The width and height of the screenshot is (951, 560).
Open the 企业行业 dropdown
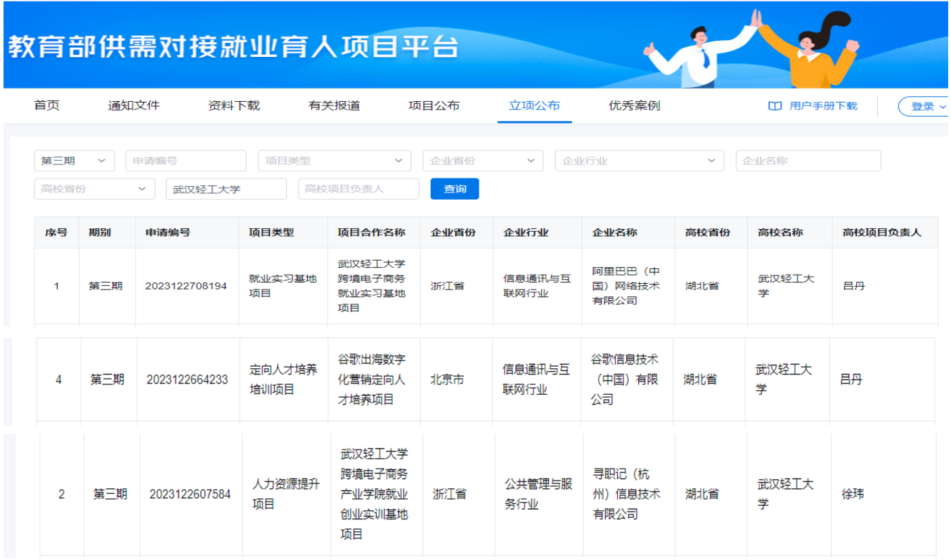tap(639, 161)
